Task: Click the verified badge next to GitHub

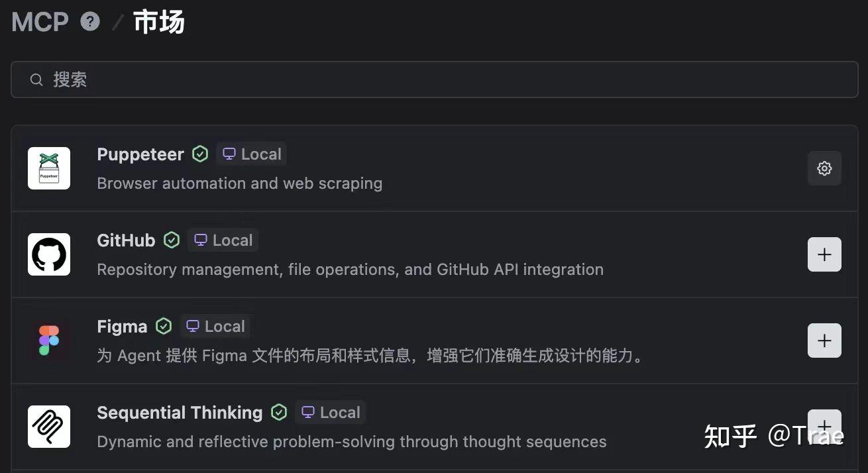Action: click(x=172, y=240)
